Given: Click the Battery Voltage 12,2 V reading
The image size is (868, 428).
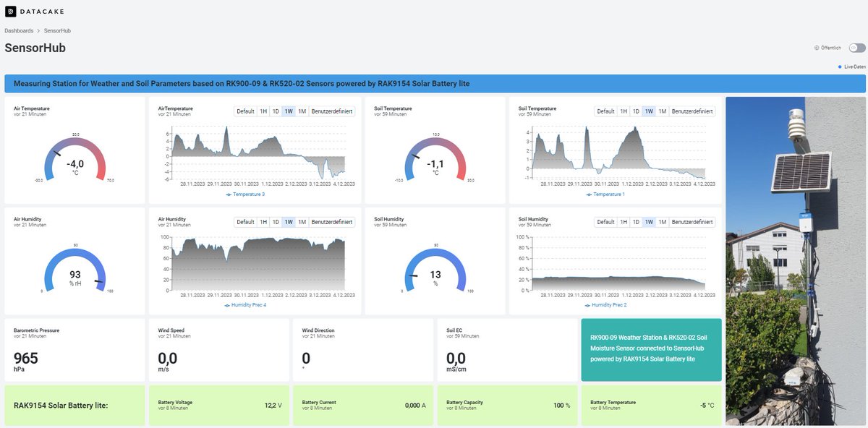Looking at the screenshot, I should 273,405.
